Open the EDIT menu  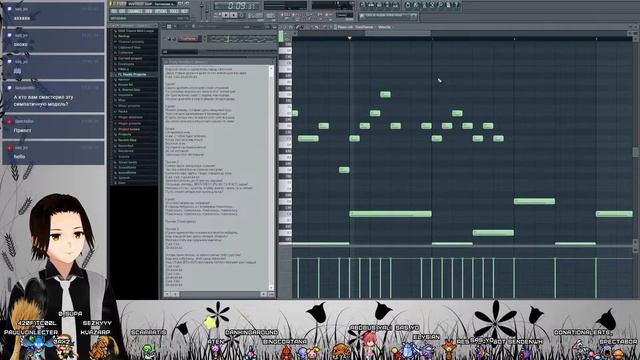122,11
